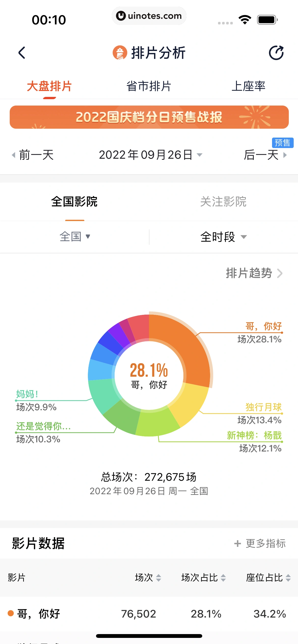The image size is (298, 644).
Task: Open the 2022国庆档分日预售战报 banner
Action: (149, 117)
